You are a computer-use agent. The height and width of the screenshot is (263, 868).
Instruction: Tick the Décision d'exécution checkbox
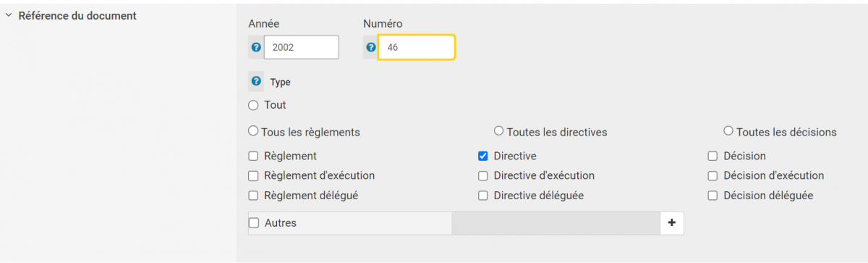[x=712, y=175]
